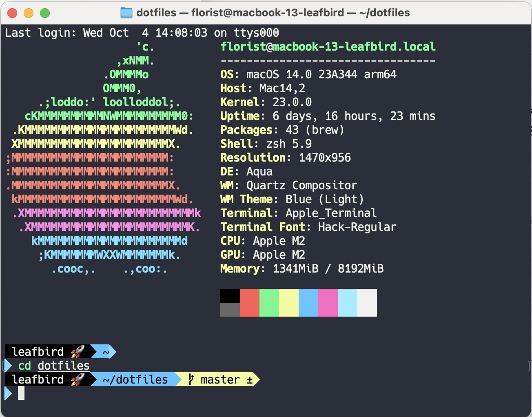
Task: Click the arrow chevron ending the home prompt
Action: click(x=113, y=351)
